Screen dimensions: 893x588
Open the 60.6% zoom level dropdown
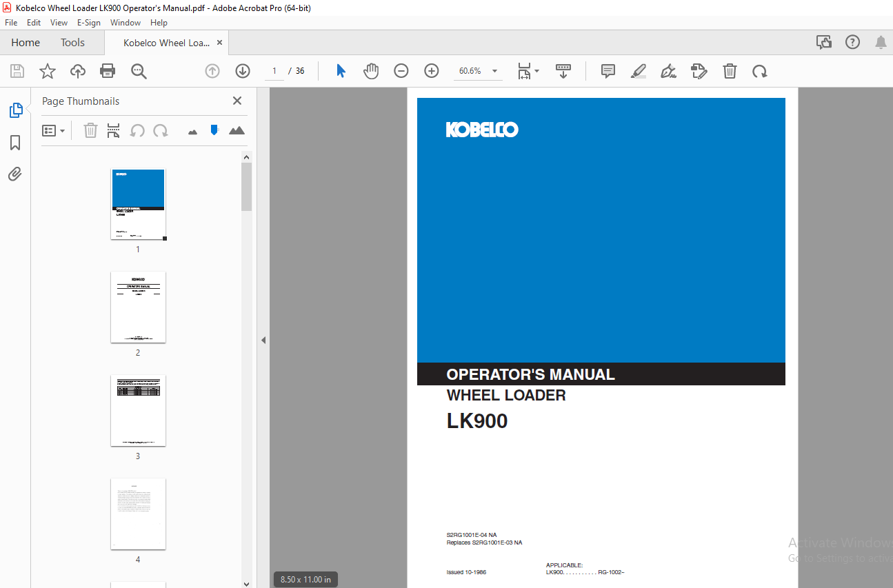click(x=478, y=71)
